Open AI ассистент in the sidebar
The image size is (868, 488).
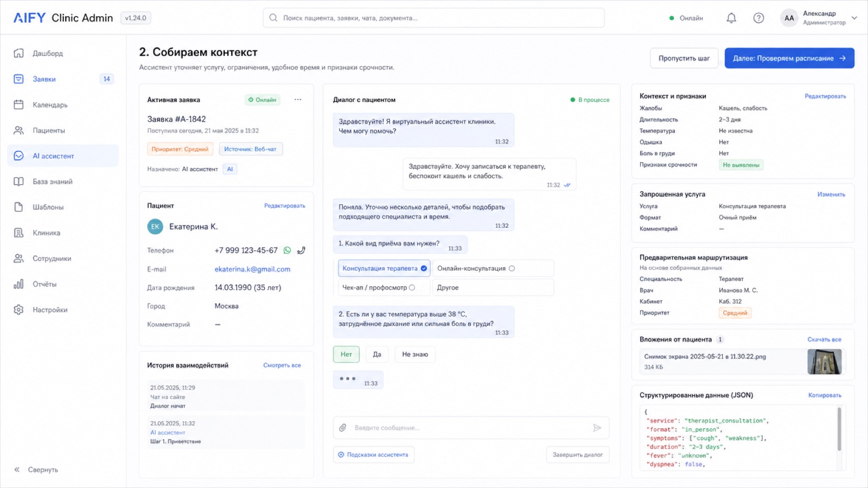click(x=63, y=156)
